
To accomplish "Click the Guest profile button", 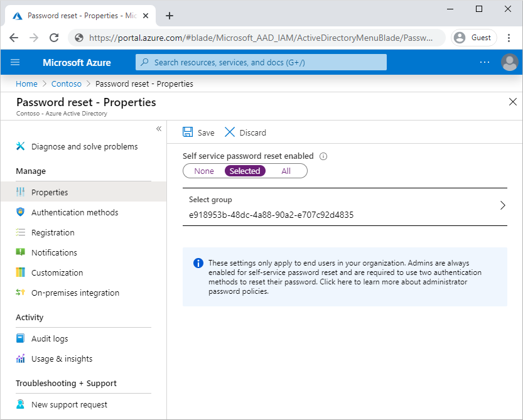I will [x=473, y=38].
